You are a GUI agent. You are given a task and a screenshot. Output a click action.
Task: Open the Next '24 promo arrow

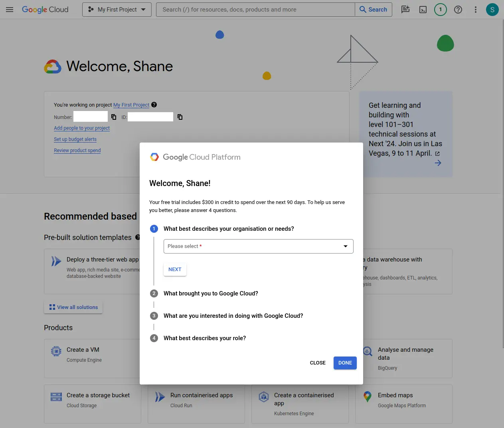438,163
